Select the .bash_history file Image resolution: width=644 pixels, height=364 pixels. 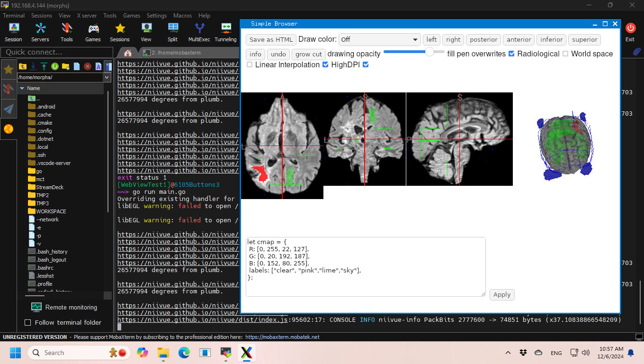tap(52, 252)
